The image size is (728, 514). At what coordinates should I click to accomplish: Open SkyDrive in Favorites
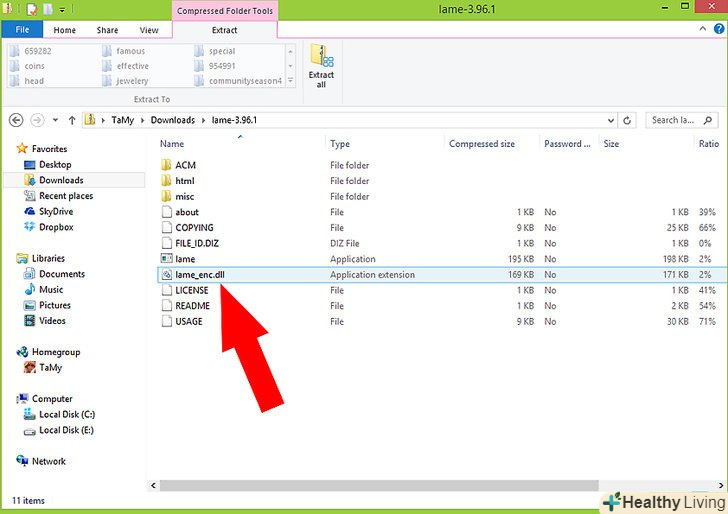[x=49, y=211]
